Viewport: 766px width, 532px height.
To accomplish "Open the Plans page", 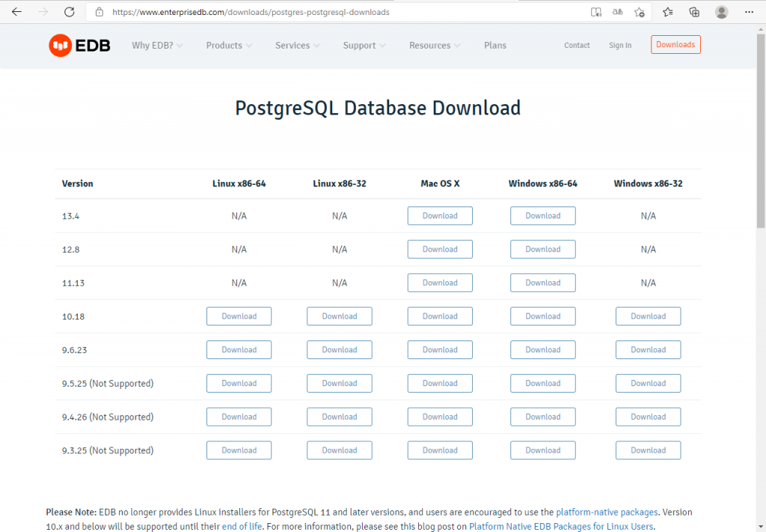I will [x=495, y=46].
